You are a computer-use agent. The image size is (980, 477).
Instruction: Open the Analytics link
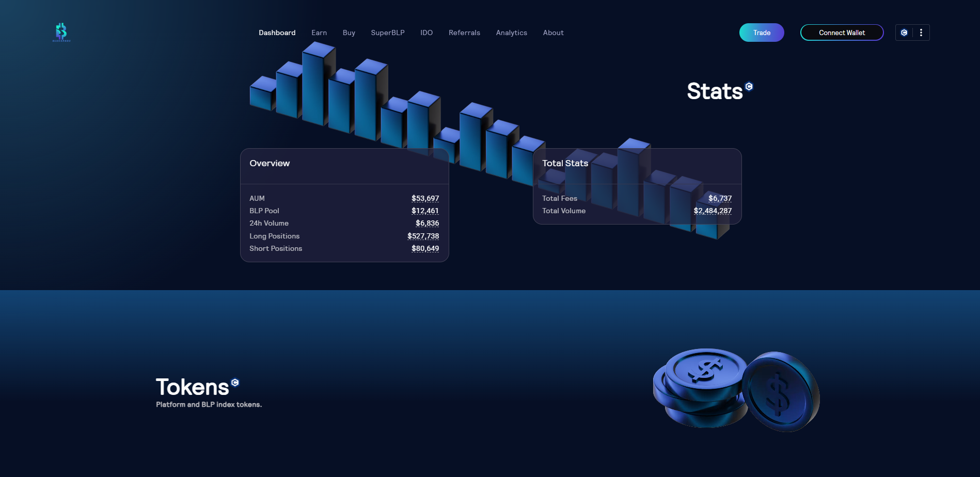coord(512,33)
